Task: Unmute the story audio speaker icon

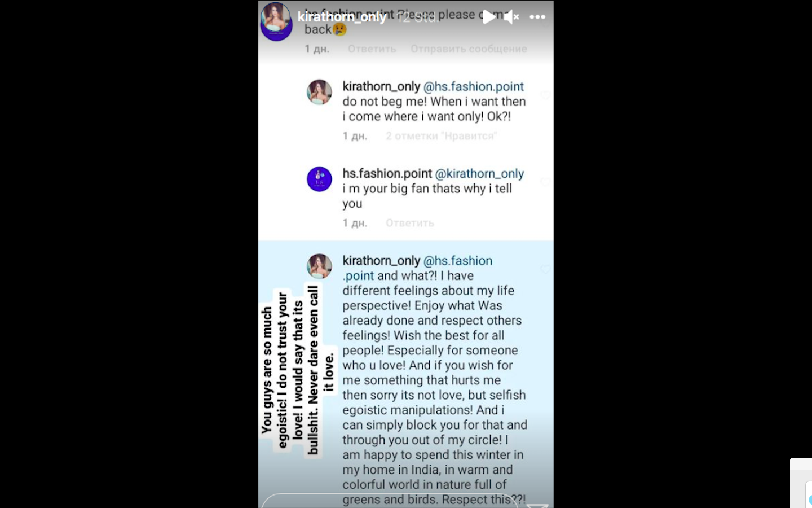Action: pyautogui.click(x=511, y=17)
